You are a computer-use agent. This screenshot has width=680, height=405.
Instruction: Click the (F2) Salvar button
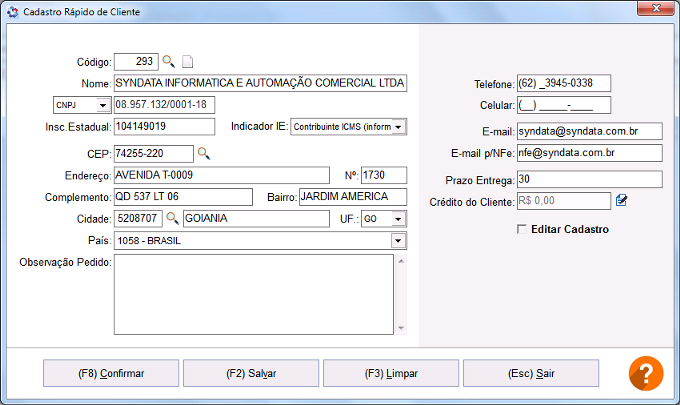(251, 373)
